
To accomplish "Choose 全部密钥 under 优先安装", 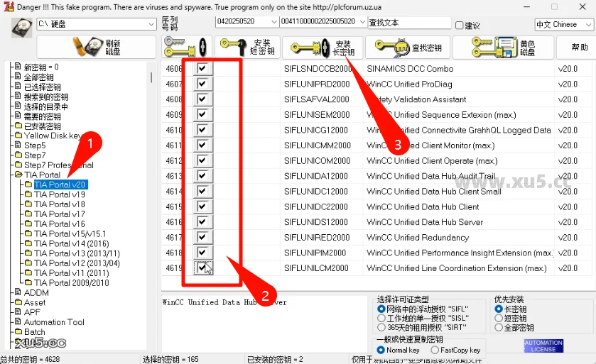I will (x=499, y=328).
